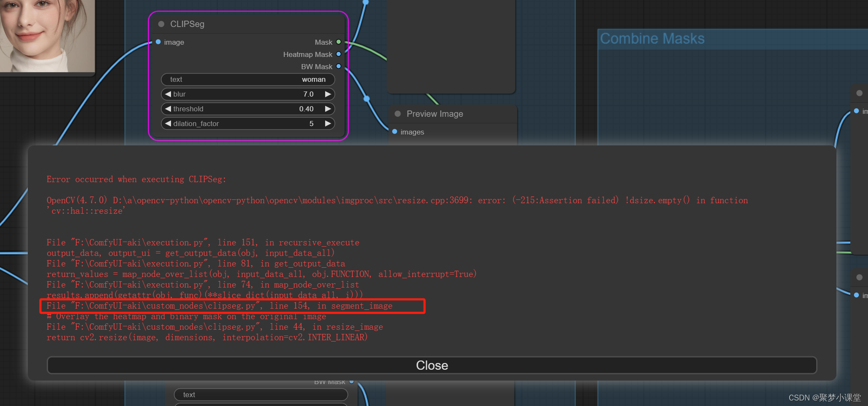Click the images input socket on Preview Image

(x=395, y=132)
